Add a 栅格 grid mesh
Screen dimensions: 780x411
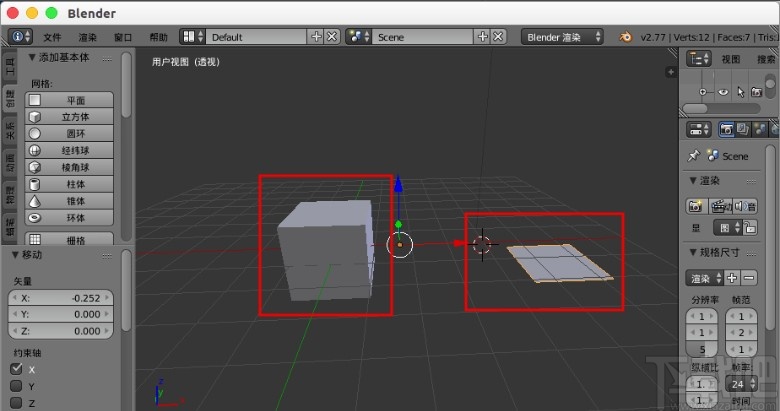click(x=69, y=239)
